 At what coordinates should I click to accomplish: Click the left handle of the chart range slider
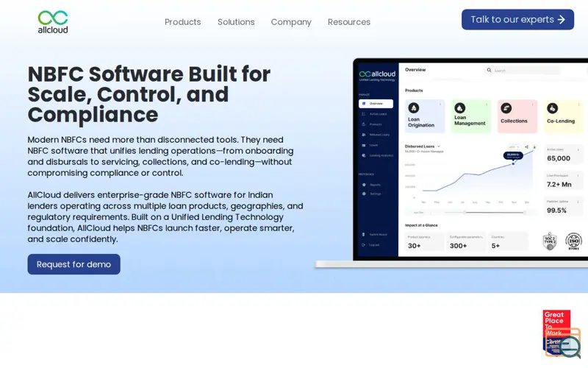(x=465, y=213)
